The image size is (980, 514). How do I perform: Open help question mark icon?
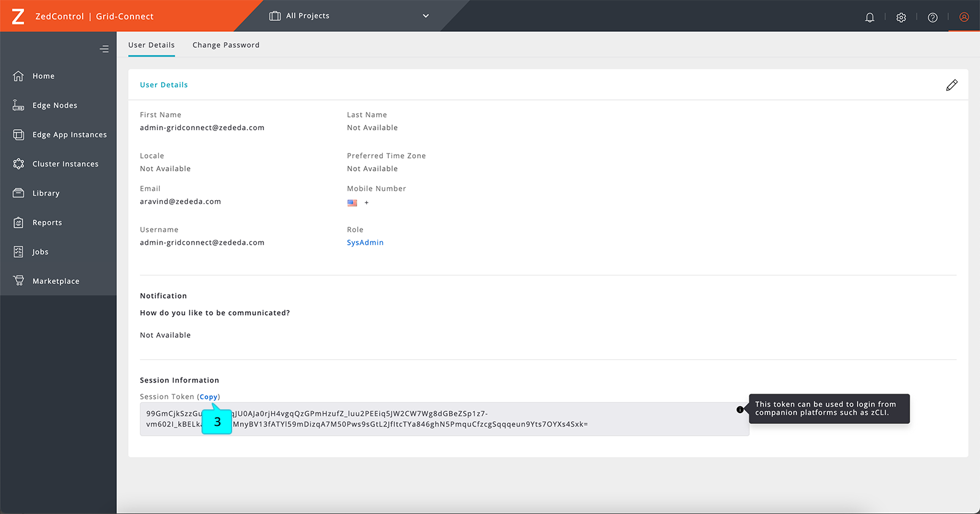[932, 17]
